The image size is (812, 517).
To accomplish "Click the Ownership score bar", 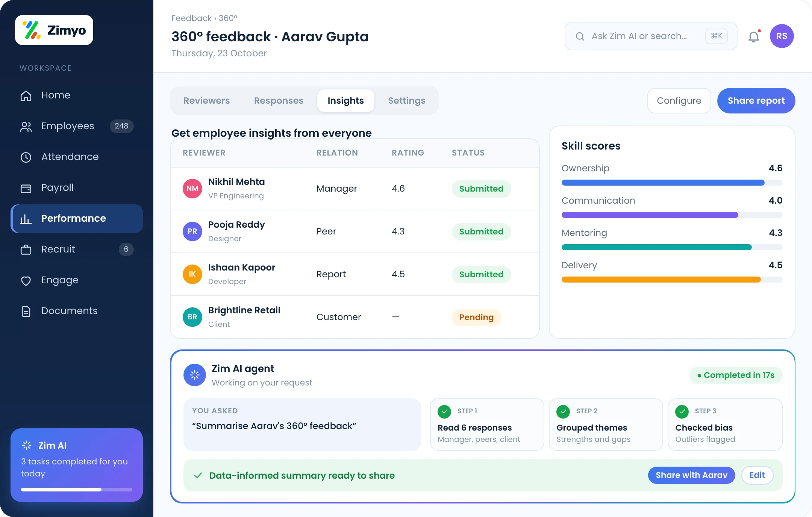I will [672, 183].
